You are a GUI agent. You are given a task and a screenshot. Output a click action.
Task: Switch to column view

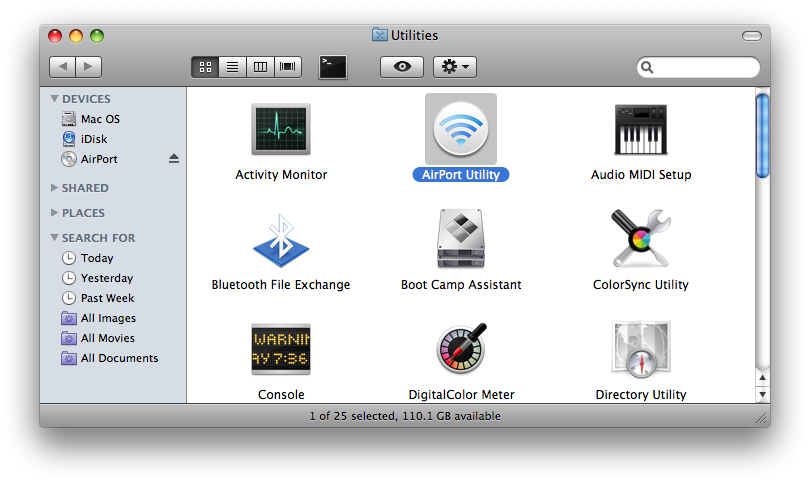260,67
